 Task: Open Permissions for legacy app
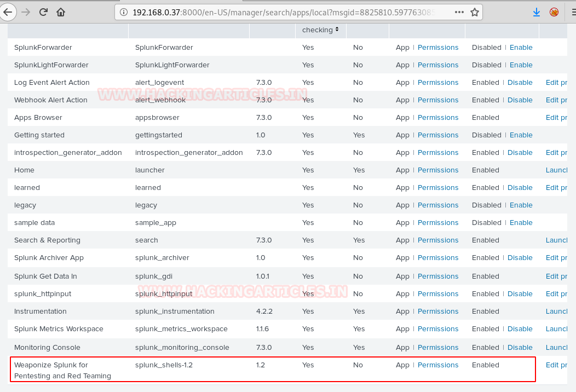[438, 205]
